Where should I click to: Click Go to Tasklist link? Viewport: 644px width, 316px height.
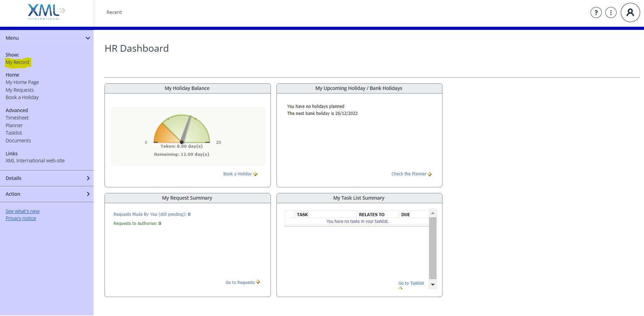coord(411,283)
